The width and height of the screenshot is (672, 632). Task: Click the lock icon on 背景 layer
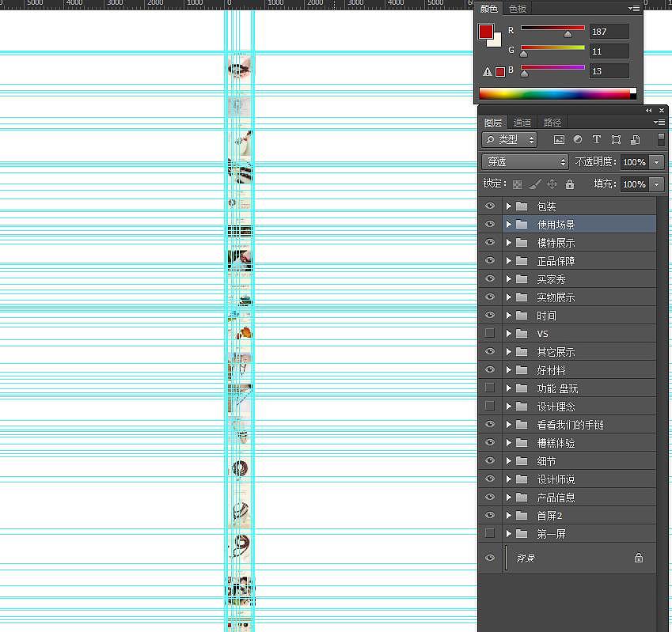coord(639,558)
